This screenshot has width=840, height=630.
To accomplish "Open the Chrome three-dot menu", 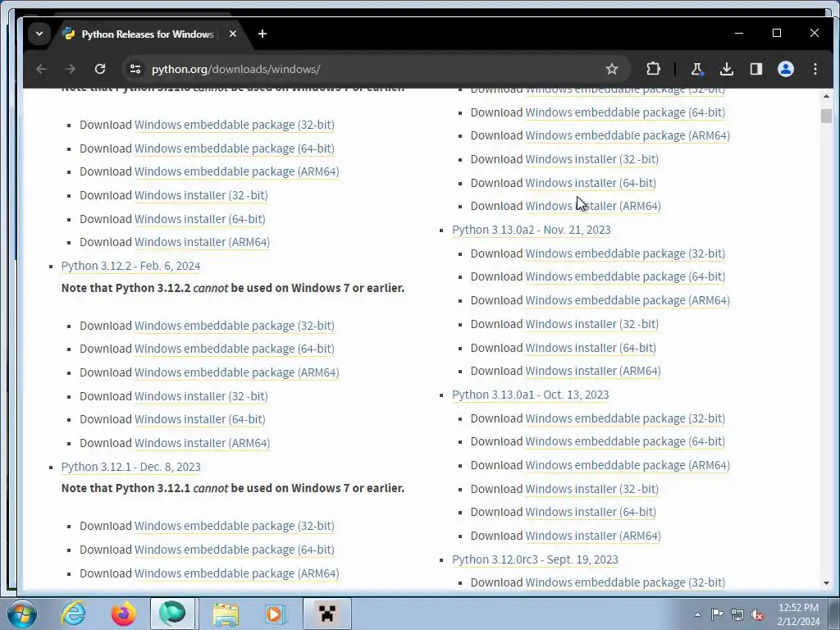I will click(815, 69).
